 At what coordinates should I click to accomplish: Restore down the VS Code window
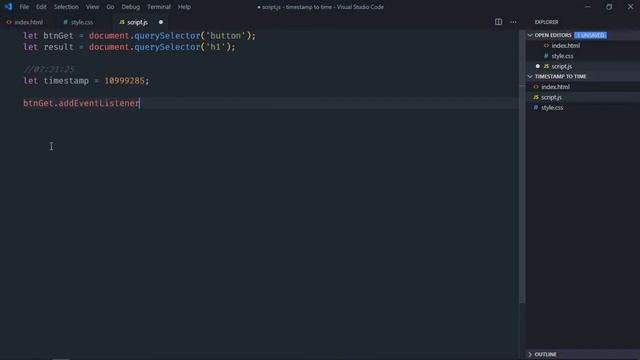point(609,7)
